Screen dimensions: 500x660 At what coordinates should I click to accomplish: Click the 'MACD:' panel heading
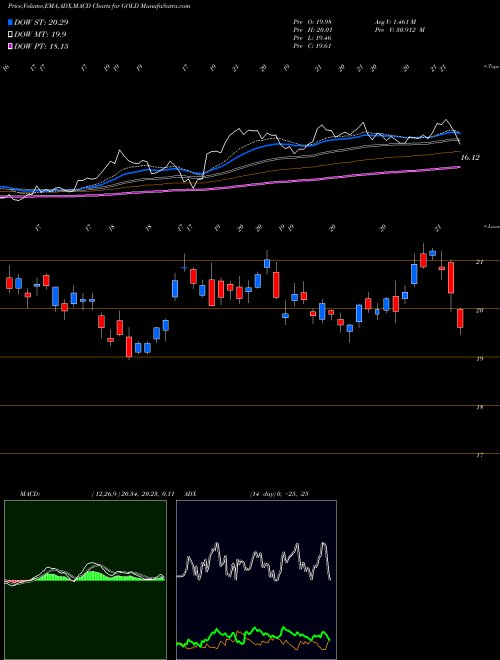(30, 494)
